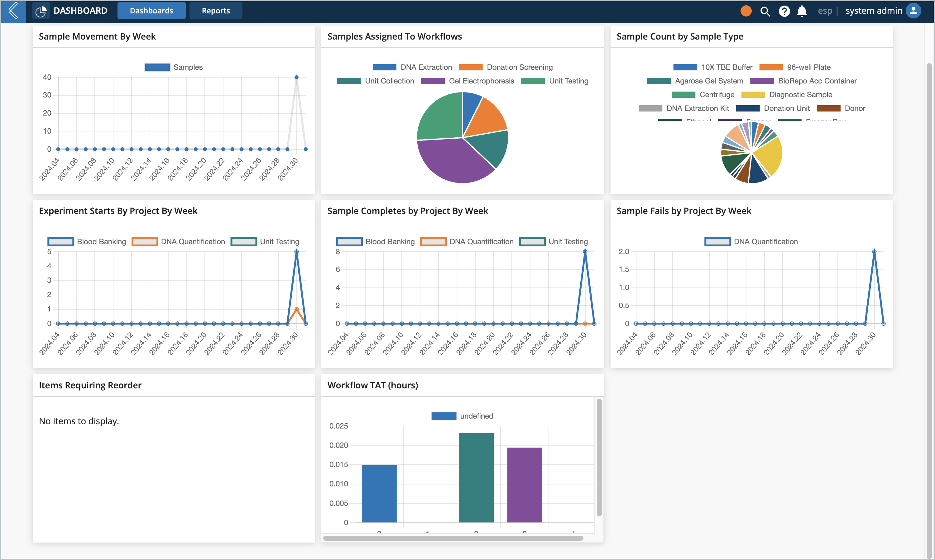Viewport: 935px width, 560px height.
Task: Toggle DNA Quantification legend in Sample Completes
Action: (x=467, y=242)
